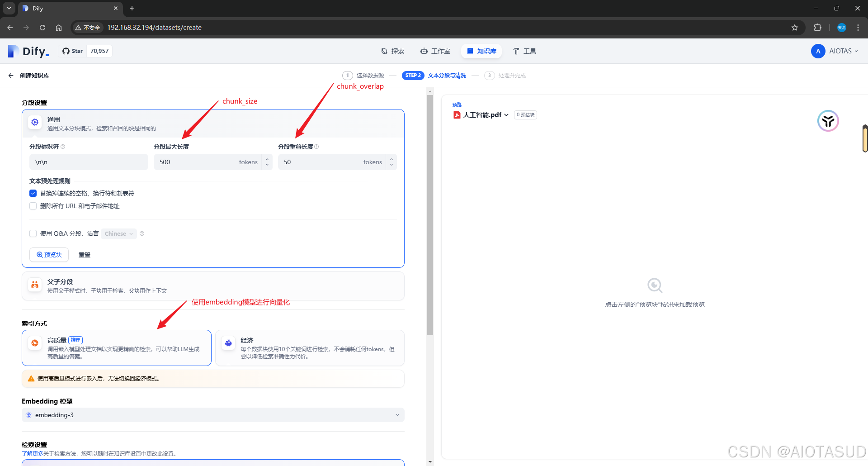
Task: Click the 探索 icon in top navigation
Action: tap(384, 51)
